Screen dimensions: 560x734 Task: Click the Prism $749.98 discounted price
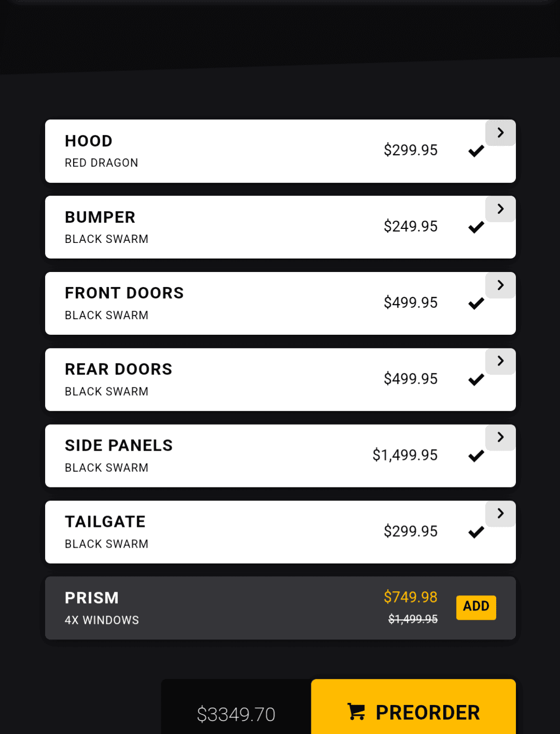411,597
